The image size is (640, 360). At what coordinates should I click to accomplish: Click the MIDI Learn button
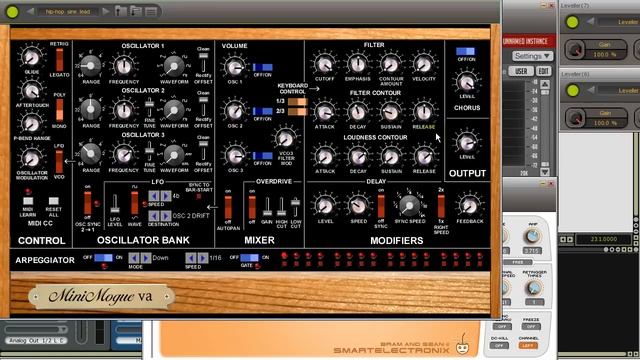[x=28, y=201]
